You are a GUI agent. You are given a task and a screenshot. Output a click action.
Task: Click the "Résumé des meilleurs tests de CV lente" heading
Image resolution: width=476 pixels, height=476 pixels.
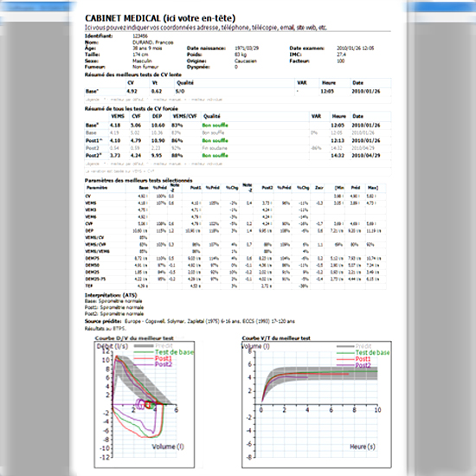point(133,74)
